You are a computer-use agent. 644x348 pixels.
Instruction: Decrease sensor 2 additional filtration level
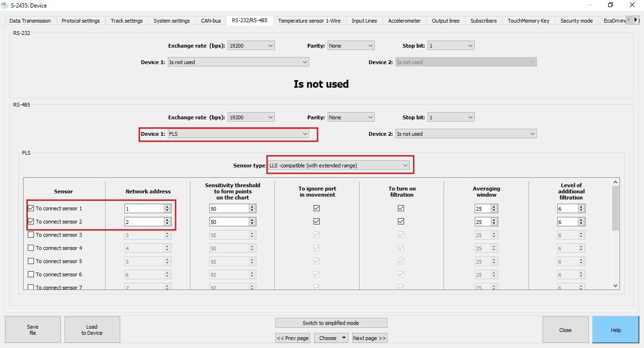tap(581, 224)
